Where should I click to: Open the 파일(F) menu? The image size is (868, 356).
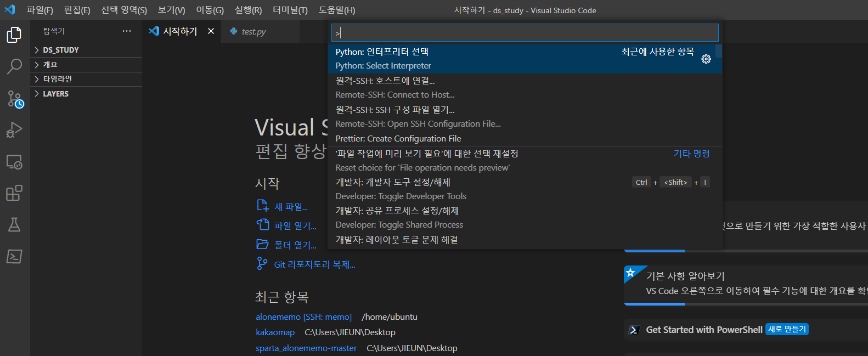pyautogui.click(x=40, y=10)
